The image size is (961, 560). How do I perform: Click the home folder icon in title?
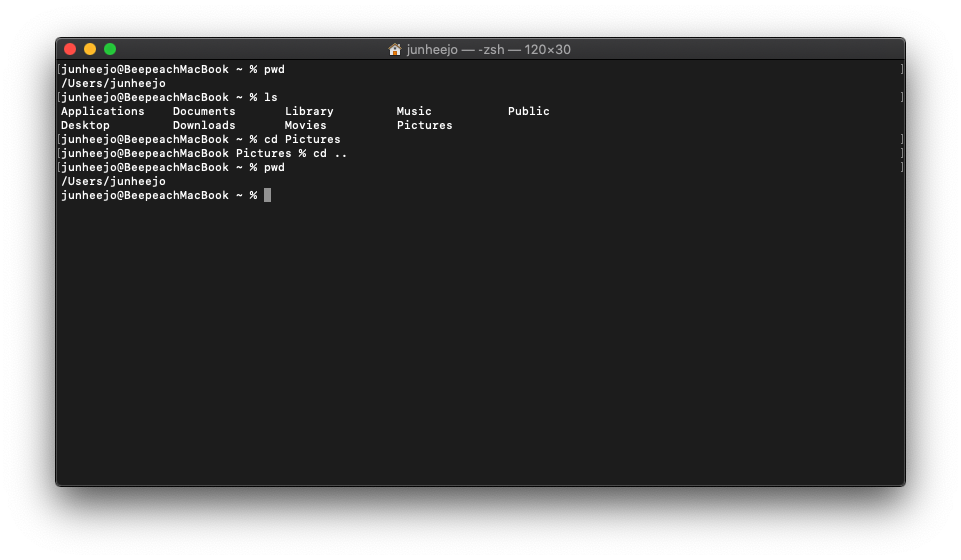click(394, 49)
